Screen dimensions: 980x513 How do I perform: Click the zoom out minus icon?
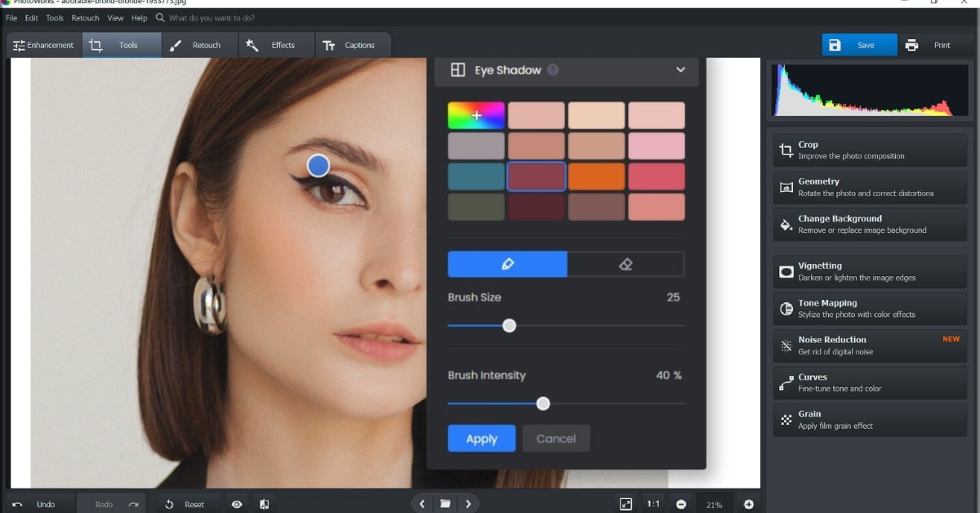[680, 504]
